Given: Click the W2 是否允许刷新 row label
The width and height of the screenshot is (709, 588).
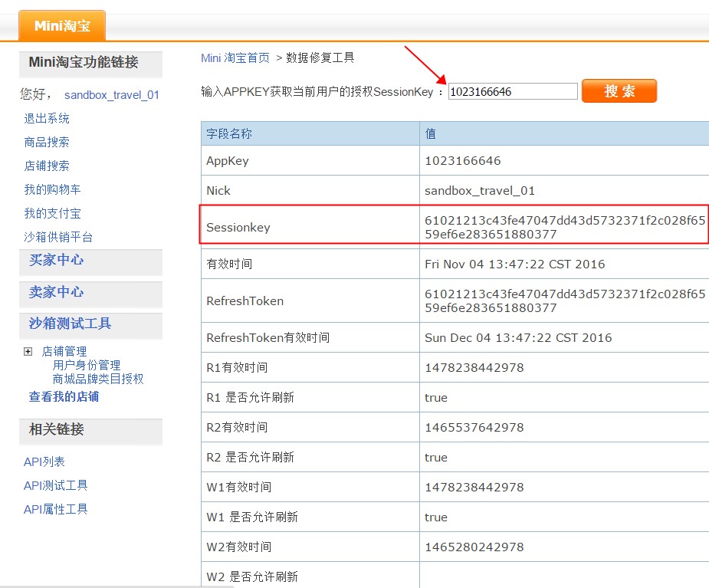Looking at the screenshot, I should [x=252, y=577].
